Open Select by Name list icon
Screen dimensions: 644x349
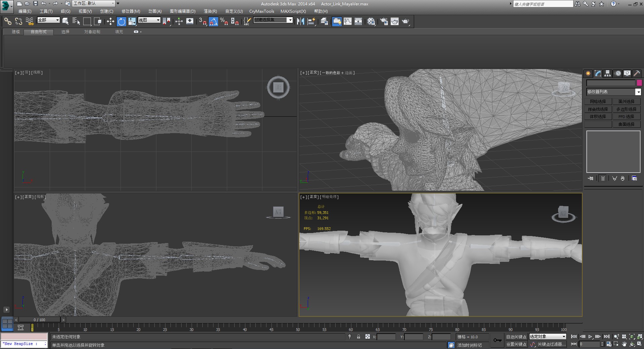tap(76, 21)
